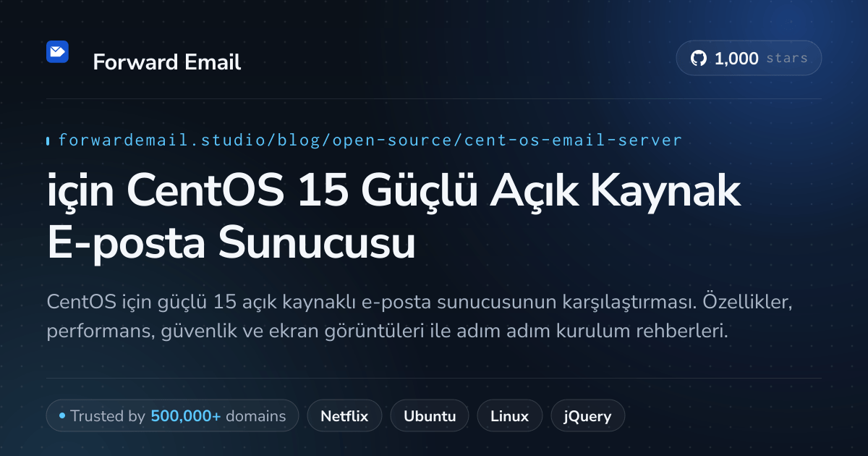Click the description paragraph starting 'CentOS için güçlü'
The image size is (868, 456).
click(x=420, y=316)
